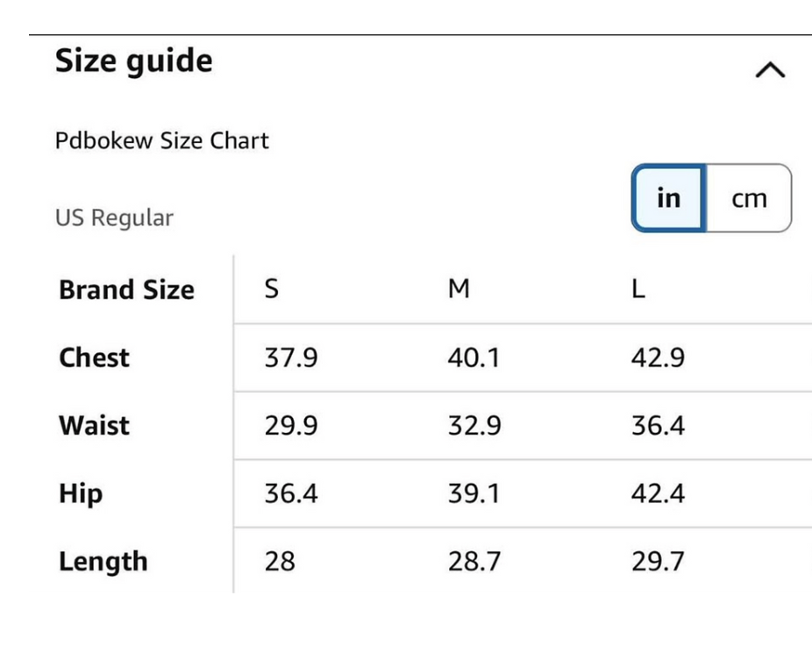Click the Brand Size row header
The width and height of the screenshot is (812, 645).
click(x=126, y=290)
